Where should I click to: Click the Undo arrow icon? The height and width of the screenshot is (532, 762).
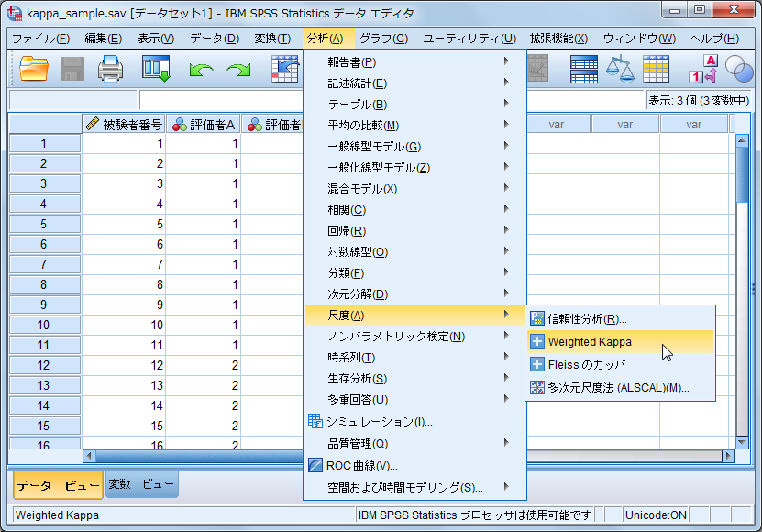pos(201,69)
